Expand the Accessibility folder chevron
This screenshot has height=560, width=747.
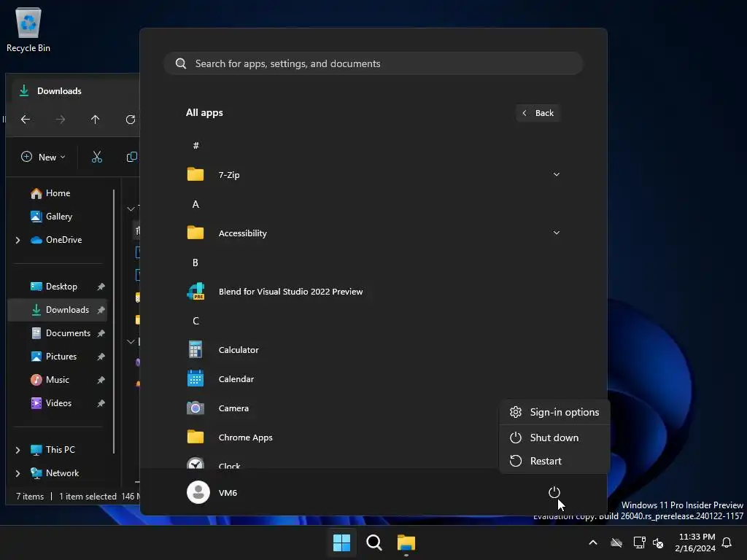556,233
